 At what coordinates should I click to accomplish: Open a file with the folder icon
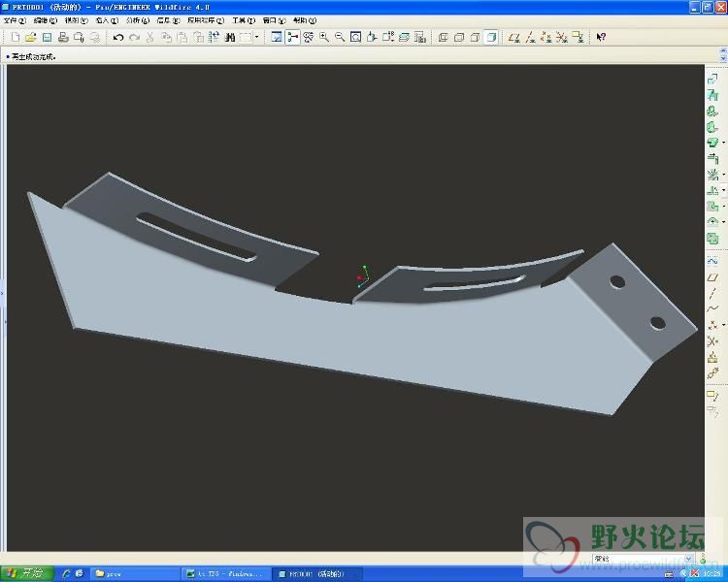30,37
